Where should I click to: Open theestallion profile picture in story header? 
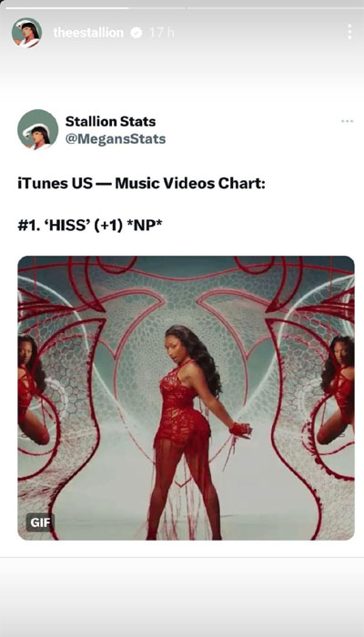point(26,33)
